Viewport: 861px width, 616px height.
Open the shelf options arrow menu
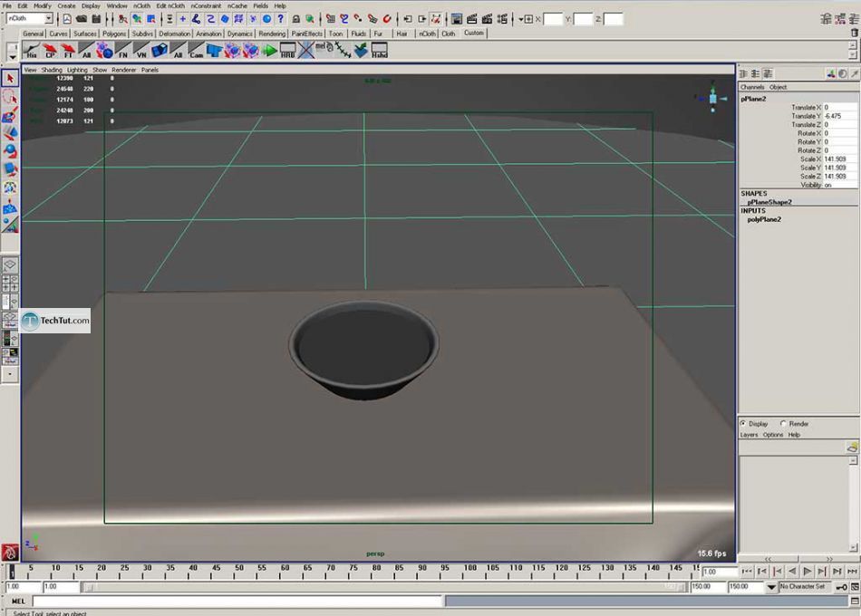click(12, 56)
